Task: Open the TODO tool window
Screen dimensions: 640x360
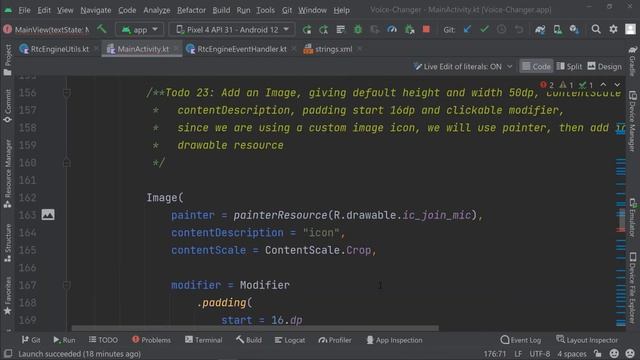Action: tap(103, 340)
